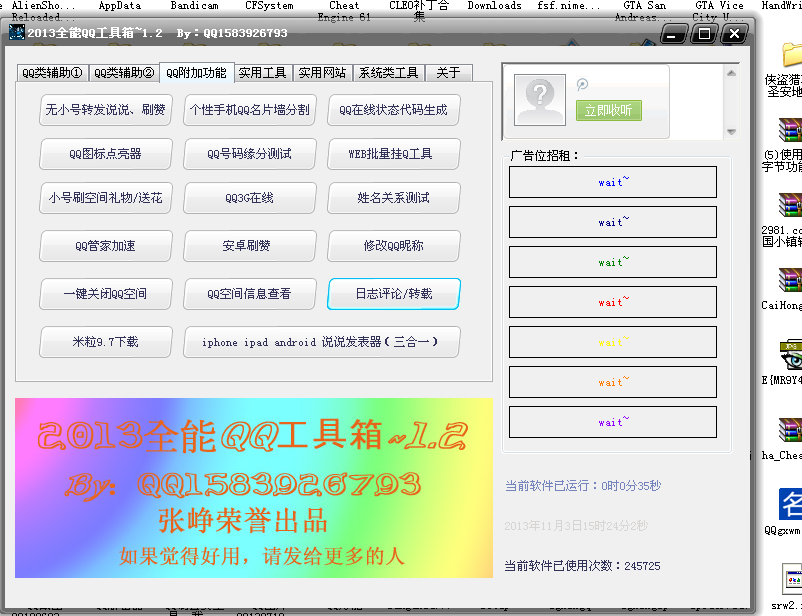
Task: Start QQ号码缘分测试
Action: (x=250, y=153)
